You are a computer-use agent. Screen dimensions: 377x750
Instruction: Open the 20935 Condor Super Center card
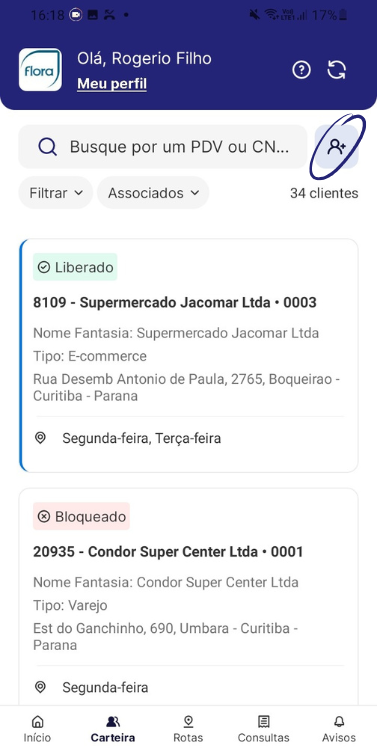coord(188,596)
